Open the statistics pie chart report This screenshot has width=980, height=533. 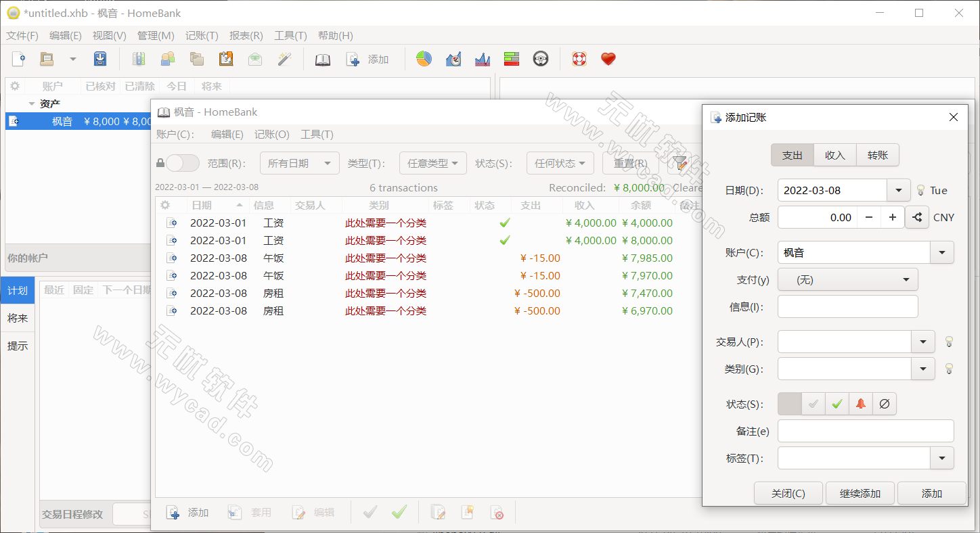[424, 59]
